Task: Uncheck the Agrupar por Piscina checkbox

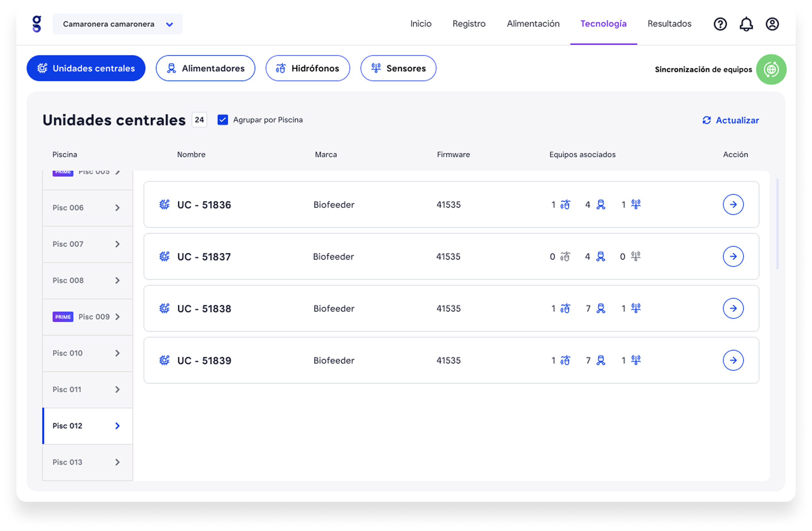Action: click(223, 120)
